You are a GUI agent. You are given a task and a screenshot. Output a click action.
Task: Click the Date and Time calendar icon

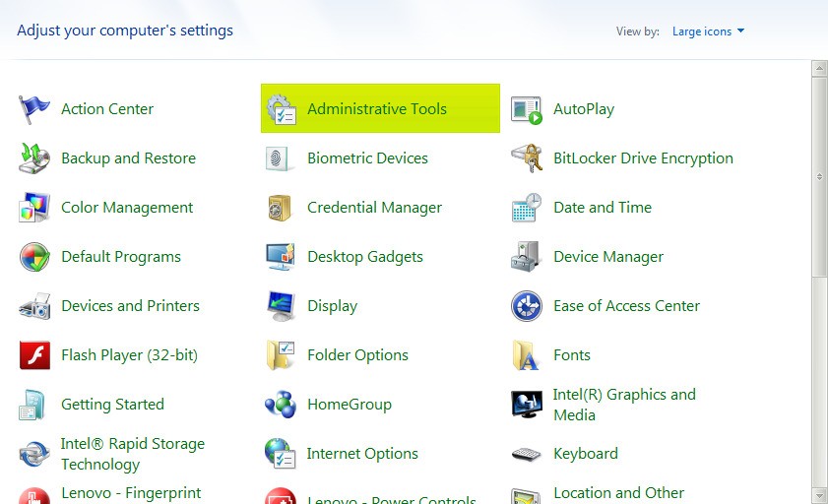[x=527, y=208]
